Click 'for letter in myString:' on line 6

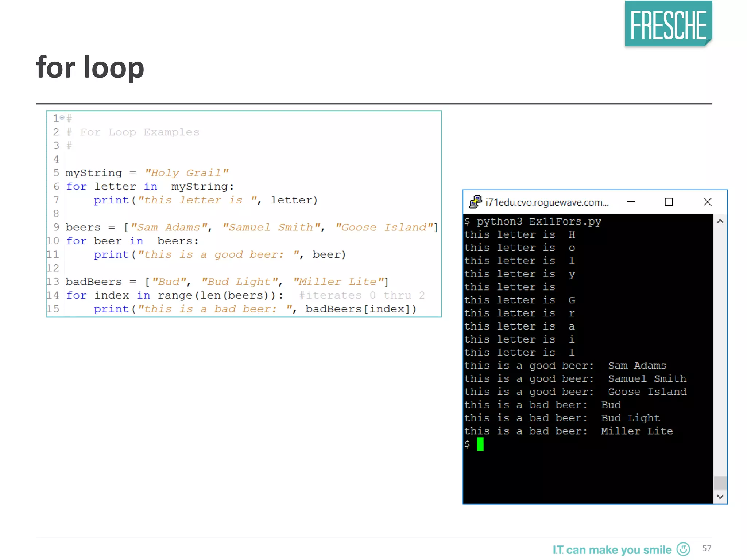click(150, 187)
